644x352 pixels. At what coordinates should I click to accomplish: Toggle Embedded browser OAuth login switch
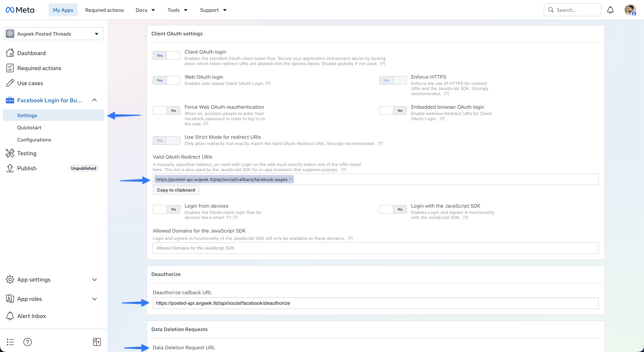click(393, 111)
